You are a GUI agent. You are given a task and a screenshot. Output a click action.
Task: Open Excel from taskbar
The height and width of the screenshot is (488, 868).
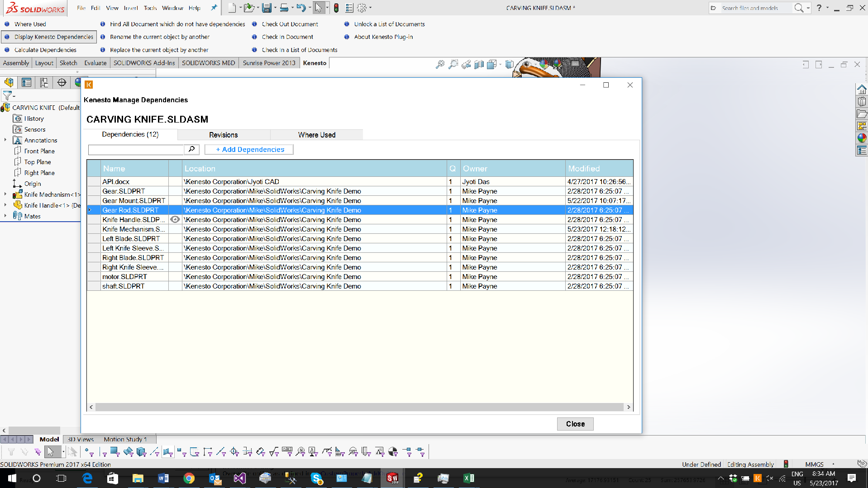[x=469, y=478]
